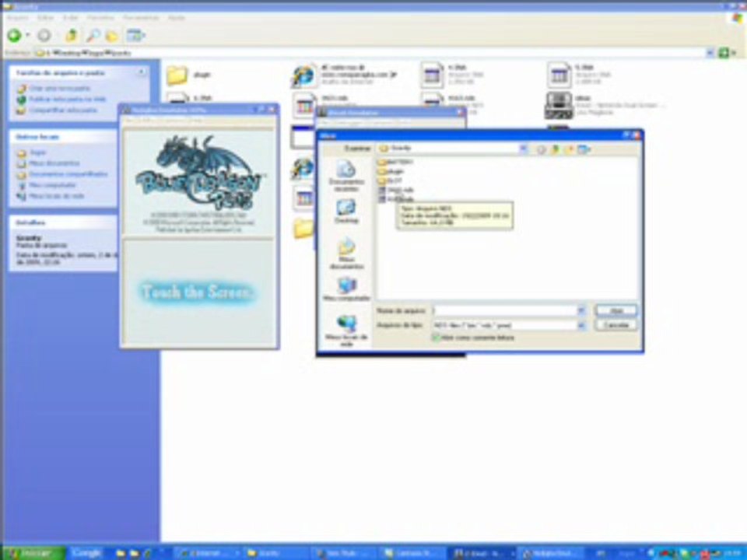Viewport: 747px width, 560px height.
Task: Open the Search magnifier in Explorer toolbar
Action: click(x=93, y=35)
